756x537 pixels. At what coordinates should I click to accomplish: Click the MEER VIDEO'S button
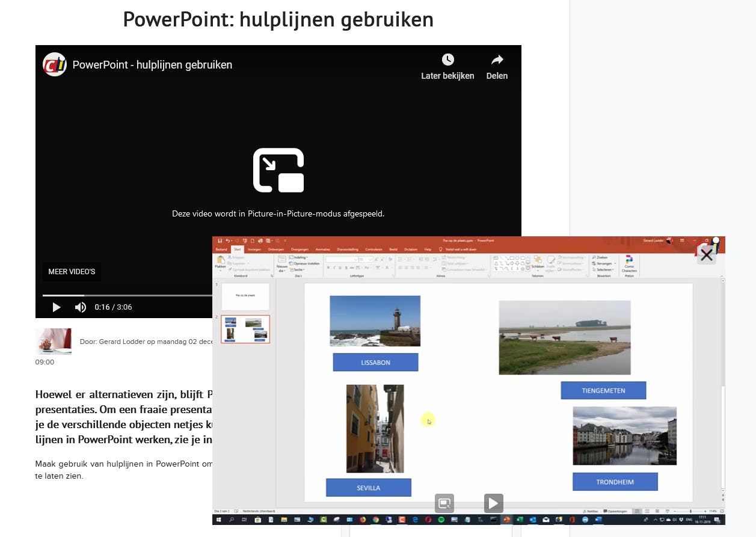click(x=72, y=272)
